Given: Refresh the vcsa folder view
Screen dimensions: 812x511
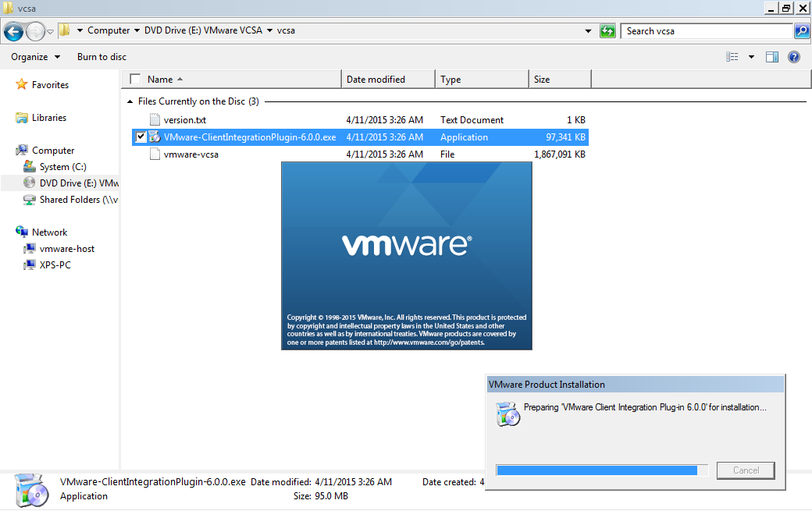Looking at the screenshot, I should point(607,31).
